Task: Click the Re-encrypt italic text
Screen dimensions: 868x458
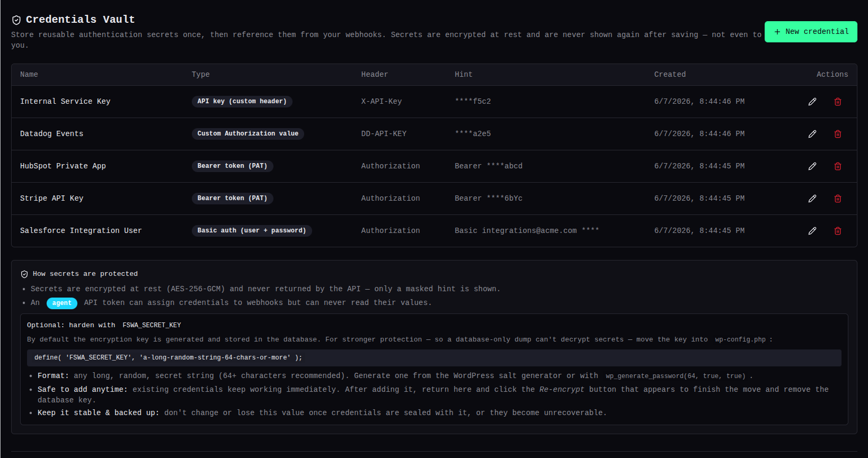Action: click(562, 390)
